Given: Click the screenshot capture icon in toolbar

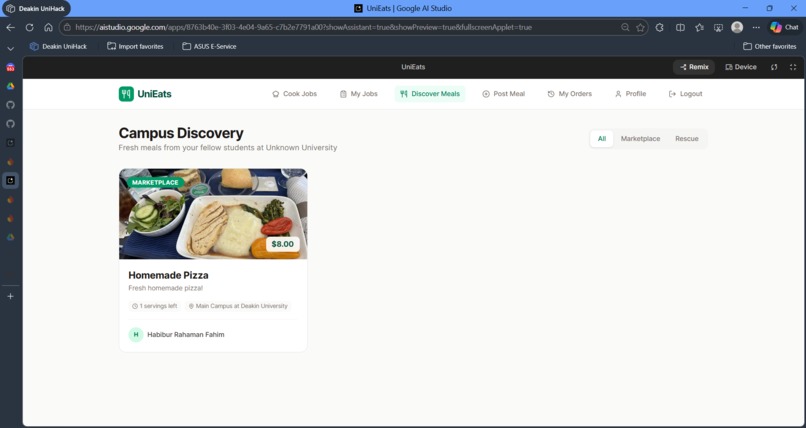Looking at the screenshot, I should click(718, 27).
